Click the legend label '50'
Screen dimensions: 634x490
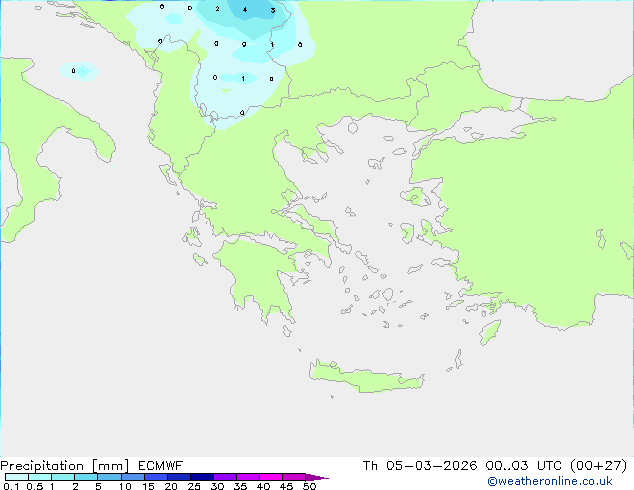309,486
